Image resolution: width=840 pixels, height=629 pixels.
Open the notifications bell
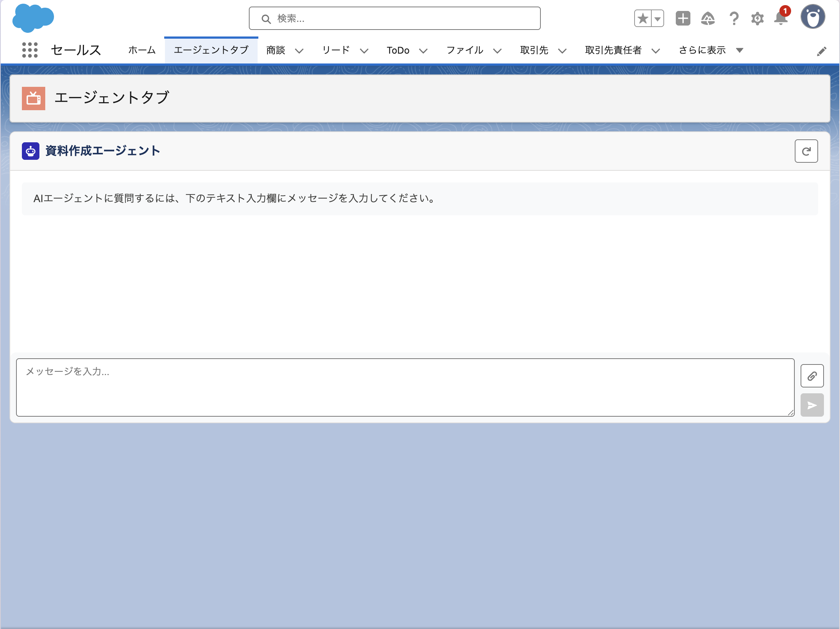tap(781, 19)
